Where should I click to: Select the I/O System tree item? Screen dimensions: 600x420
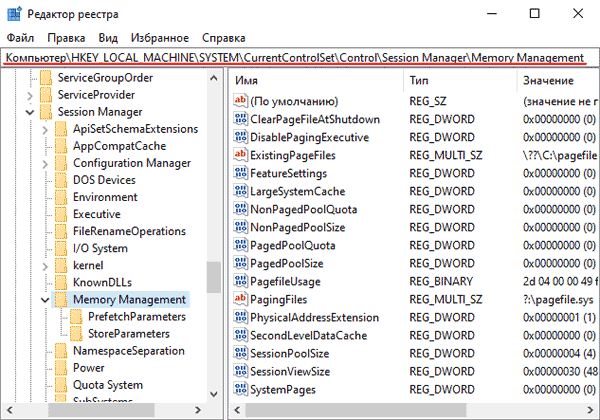(100, 248)
